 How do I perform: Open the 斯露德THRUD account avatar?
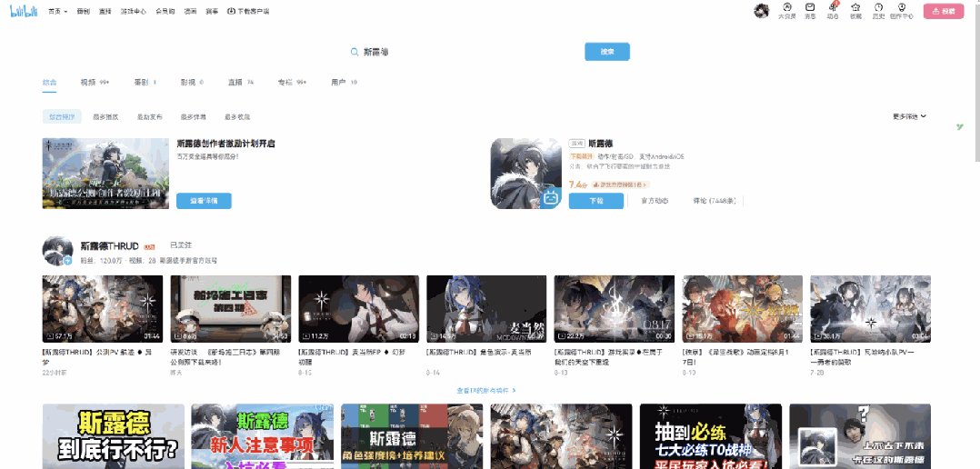pos(57,251)
